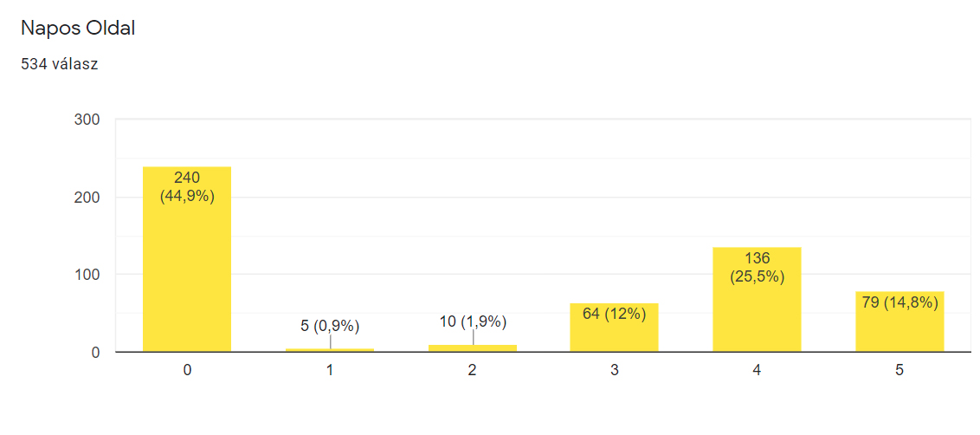The width and height of the screenshot is (980, 435).
Task: Click the 64 (12%) data label
Action: click(x=615, y=315)
